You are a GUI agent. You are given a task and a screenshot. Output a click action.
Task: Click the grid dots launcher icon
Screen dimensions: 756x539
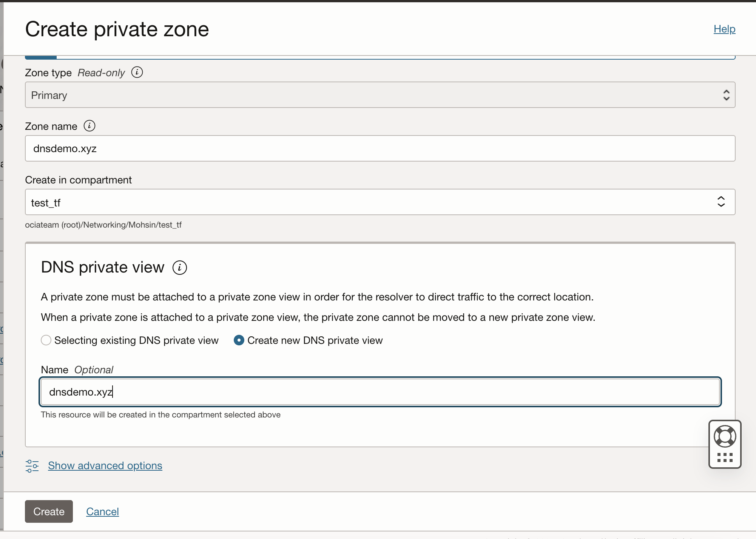[x=725, y=458]
